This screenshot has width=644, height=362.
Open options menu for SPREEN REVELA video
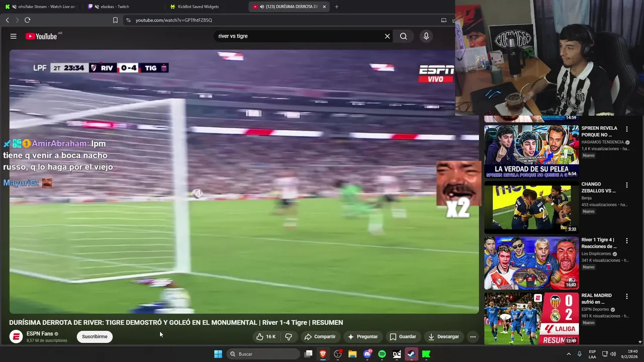coord(626,129)
